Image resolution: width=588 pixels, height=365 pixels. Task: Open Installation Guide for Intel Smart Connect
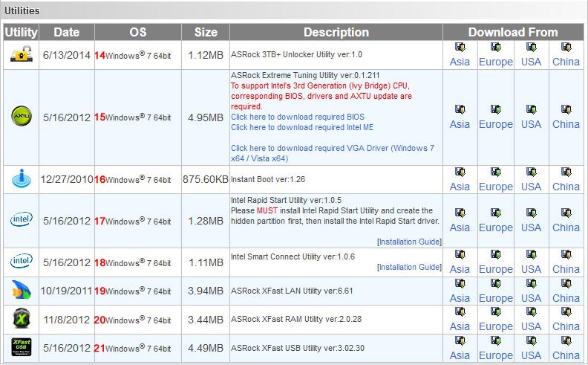tap(410, 267)
